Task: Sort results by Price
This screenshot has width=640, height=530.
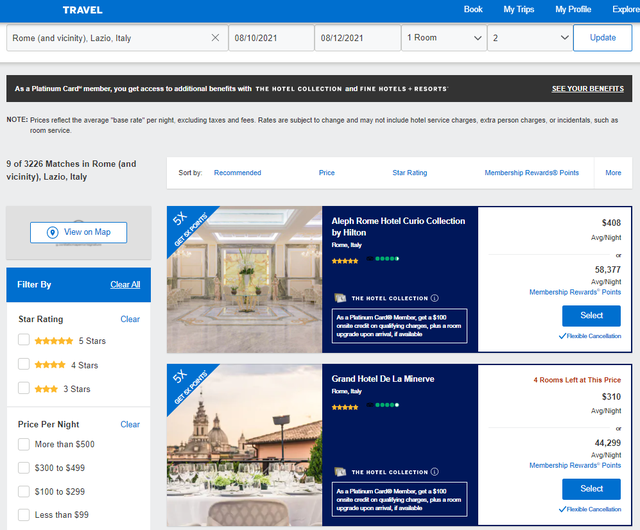Action: [x=327, y=173]
